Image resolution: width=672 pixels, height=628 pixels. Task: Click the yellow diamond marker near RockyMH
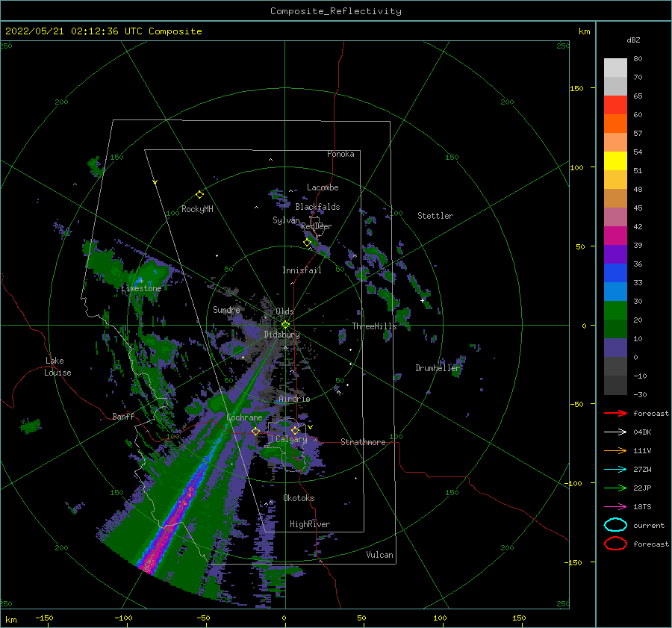pos(199,195)
